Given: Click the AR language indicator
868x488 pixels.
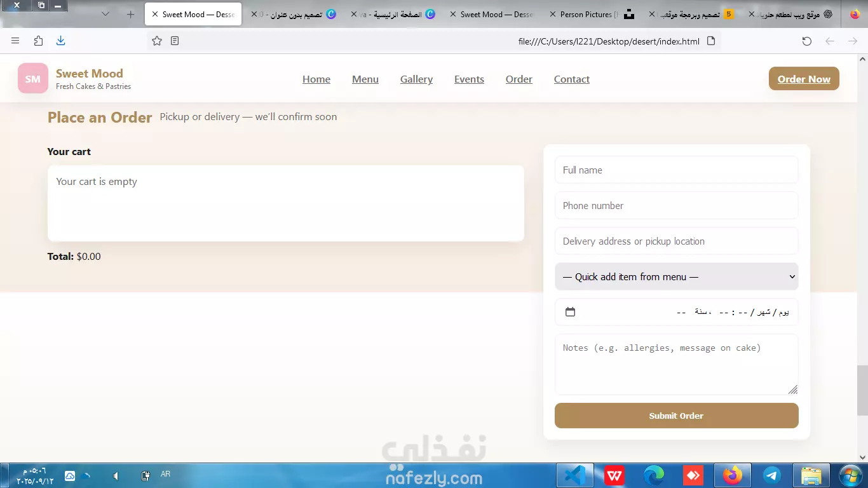Looking at the screenshot, I should [x=165, y=474].
